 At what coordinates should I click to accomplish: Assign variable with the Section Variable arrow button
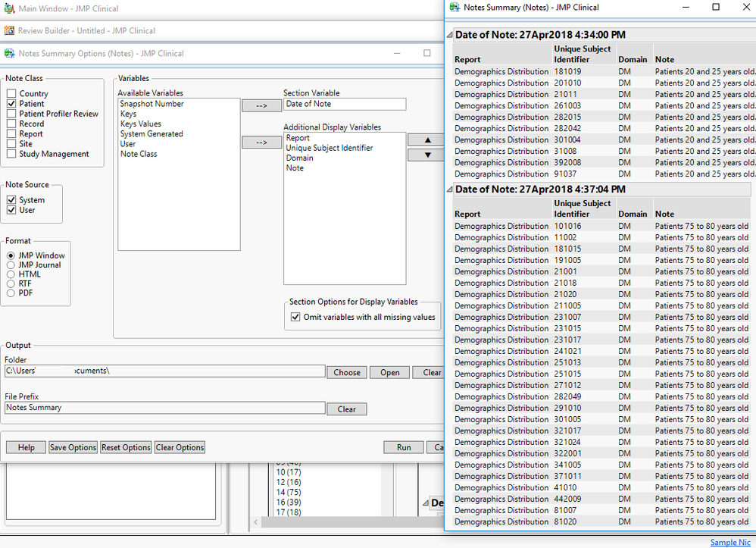point(261,105)
